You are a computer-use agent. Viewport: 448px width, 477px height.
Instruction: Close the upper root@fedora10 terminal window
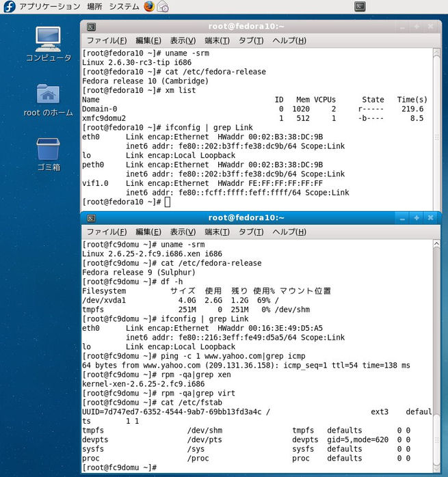click(430, 27)
